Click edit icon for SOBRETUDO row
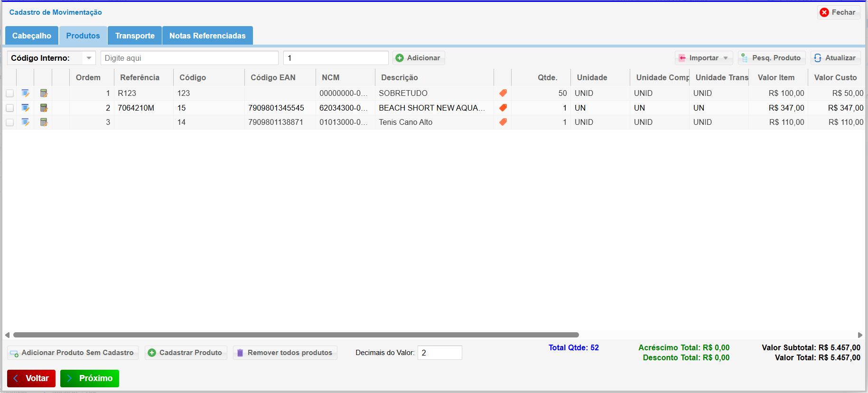Image resolution: width=868 pixels, height=393 pixels. [25, 93]
